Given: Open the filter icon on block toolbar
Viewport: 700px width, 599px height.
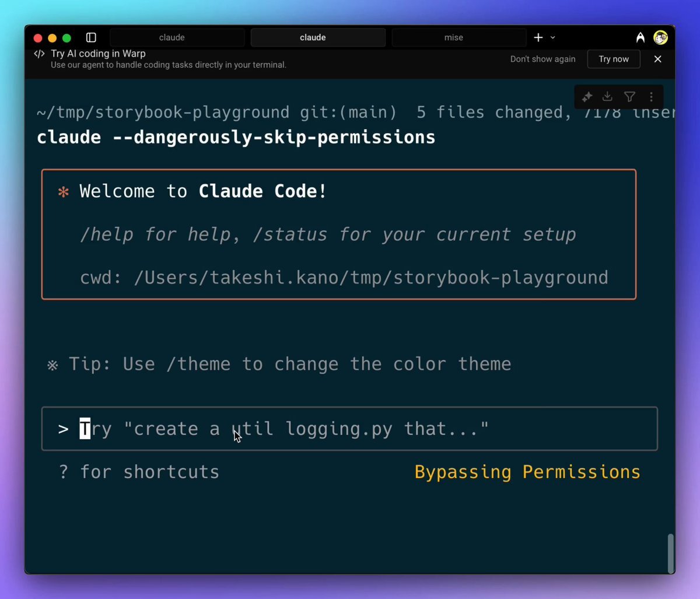Looking at the screenshot, I should click(x=629, y=97).
